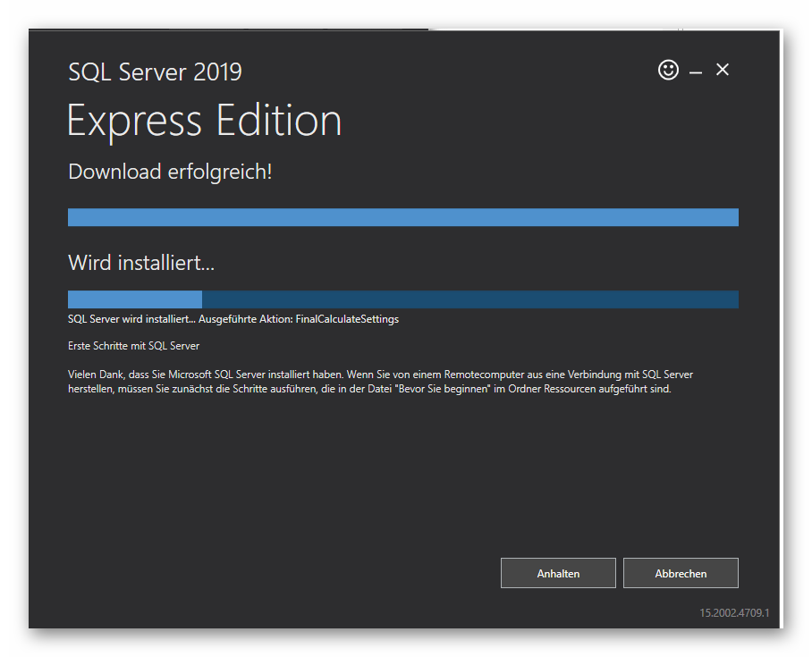The height and width of the screenshot is (657, 812).
Task: Click the completed download progress bar
Action: point(402,216)
